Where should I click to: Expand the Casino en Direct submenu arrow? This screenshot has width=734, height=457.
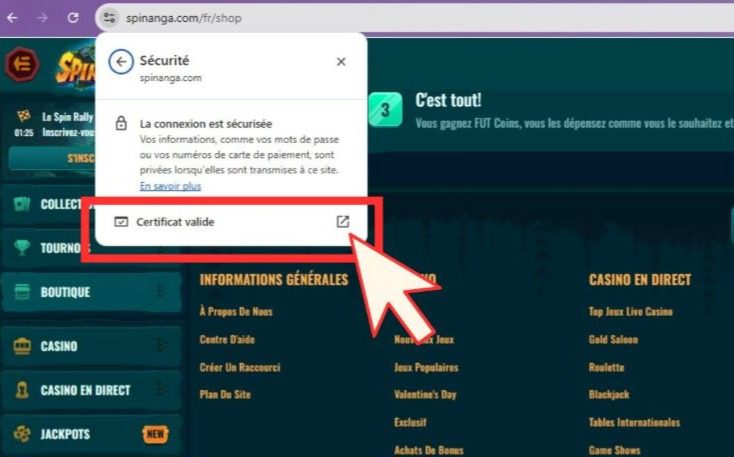[x=161, y=390]
